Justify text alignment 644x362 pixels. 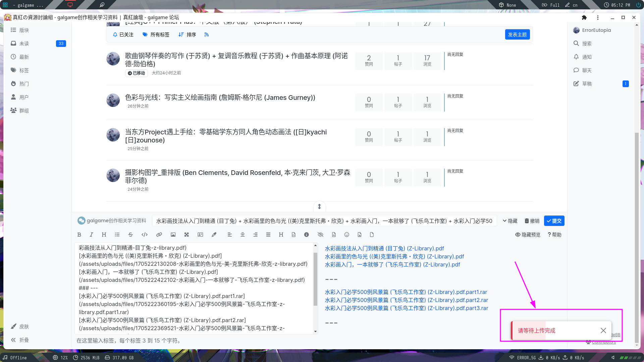click(x=268, y=235)
